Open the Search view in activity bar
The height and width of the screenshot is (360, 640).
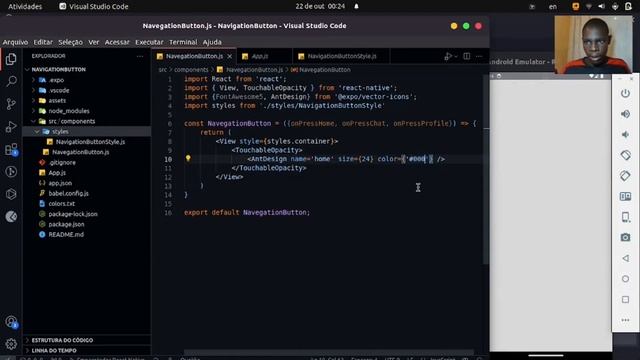point(11,81)
